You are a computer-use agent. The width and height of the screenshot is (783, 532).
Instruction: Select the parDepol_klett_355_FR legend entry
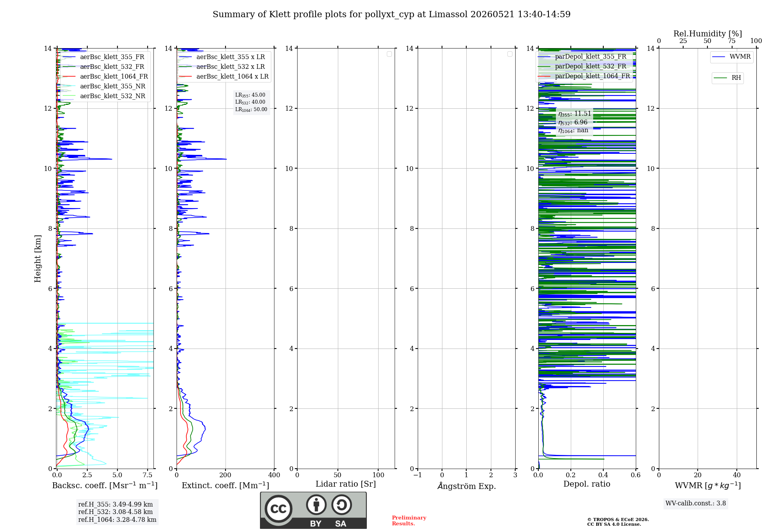(x=583, y=57)
